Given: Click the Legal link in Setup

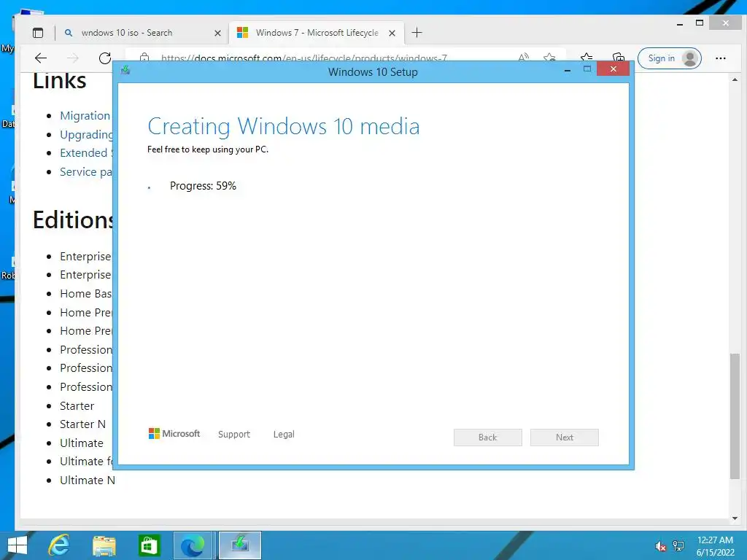Looking at the screenshot, I should [284, 435].
